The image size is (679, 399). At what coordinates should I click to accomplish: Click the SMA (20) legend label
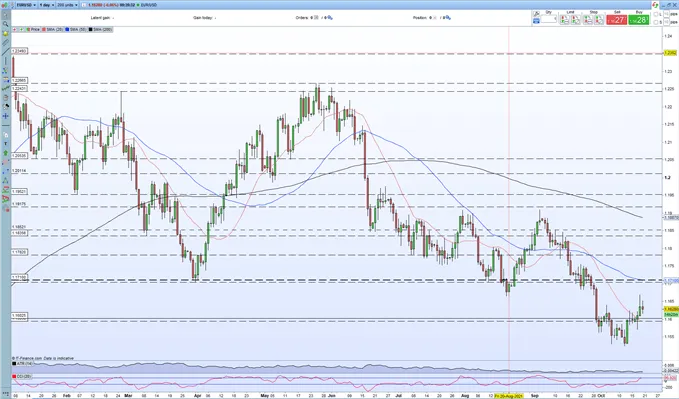55,29
